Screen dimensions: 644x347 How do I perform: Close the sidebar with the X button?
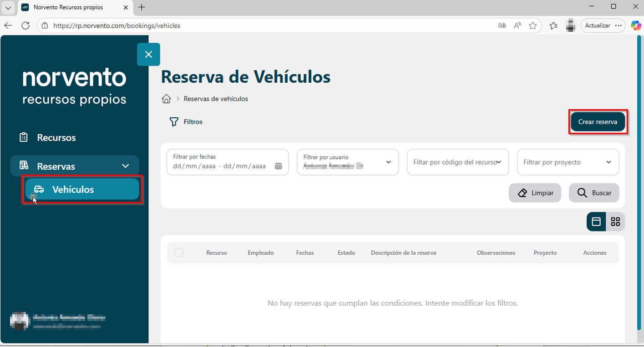[x=148, y=55]
